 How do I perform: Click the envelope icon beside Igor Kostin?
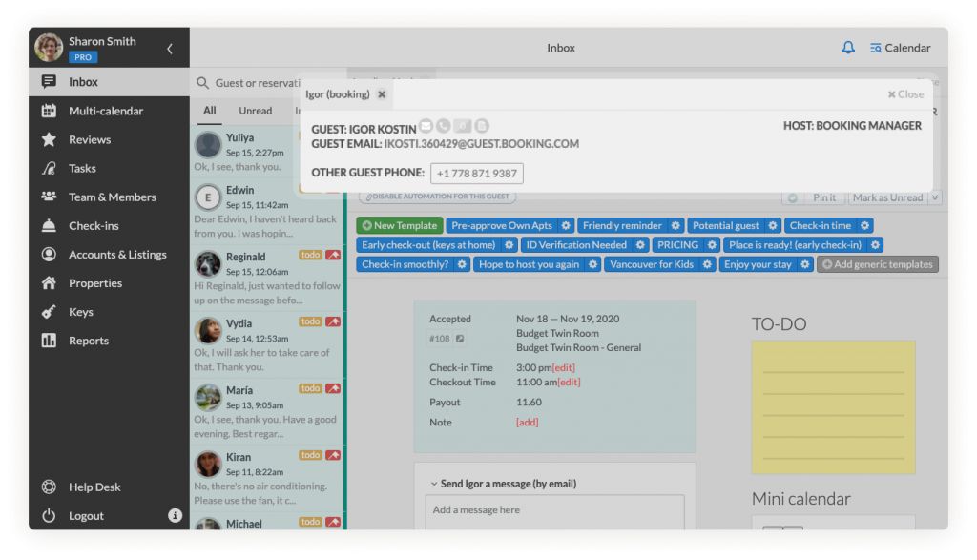pyautogui.click(x=426, y=126)
